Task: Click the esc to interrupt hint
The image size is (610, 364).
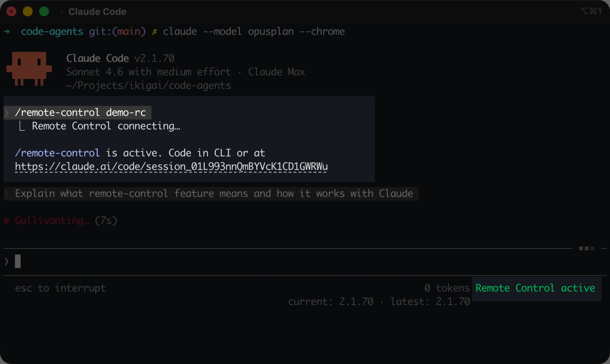Action: (60, 288)
